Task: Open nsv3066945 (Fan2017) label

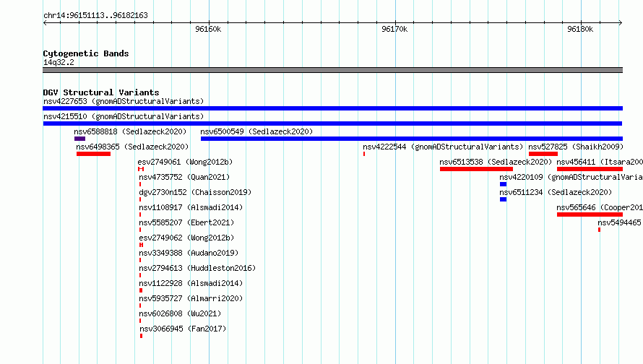Action: 183,329
